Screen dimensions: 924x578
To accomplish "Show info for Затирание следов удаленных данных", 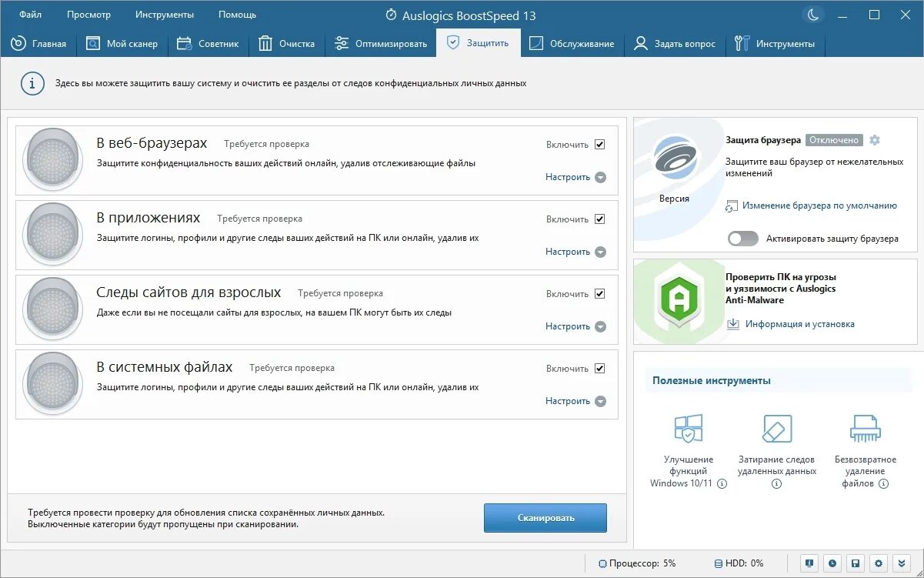I will tap(776, 484).
